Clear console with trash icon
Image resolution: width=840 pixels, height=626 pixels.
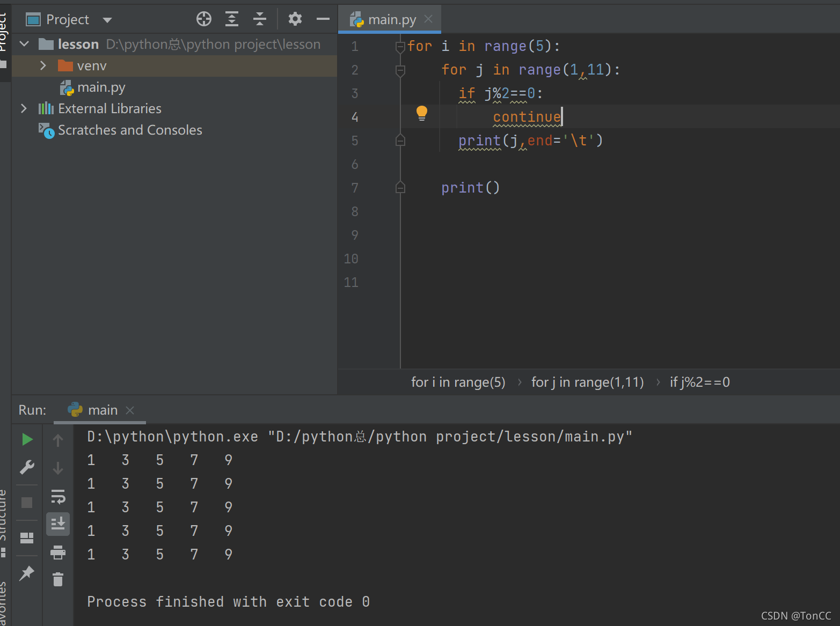[58, 579]
